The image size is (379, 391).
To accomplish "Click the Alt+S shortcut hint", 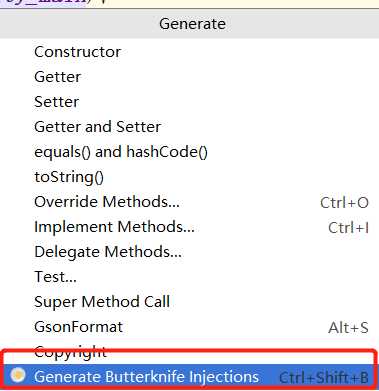I will [x=348, y=328].
